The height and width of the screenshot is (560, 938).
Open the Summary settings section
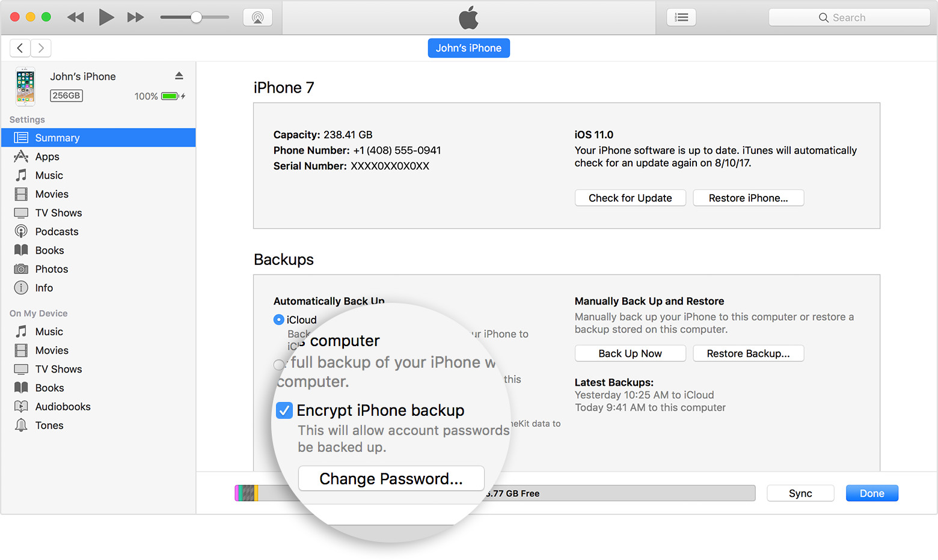click(x=99, y=138)
